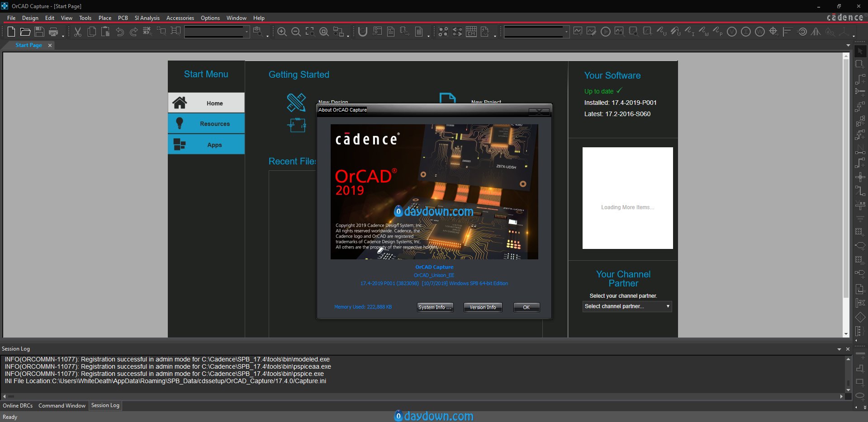The width and height of the screenshot is (868, 422).
Task: Open the first toolbar combo box
Action: (x=217, y=32)
